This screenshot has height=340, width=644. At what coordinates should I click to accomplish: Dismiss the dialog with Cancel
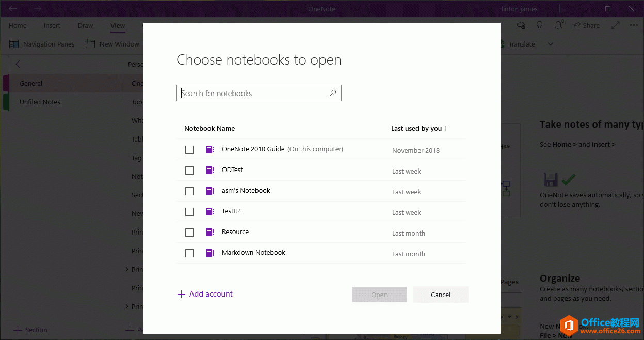click(440, 294)
